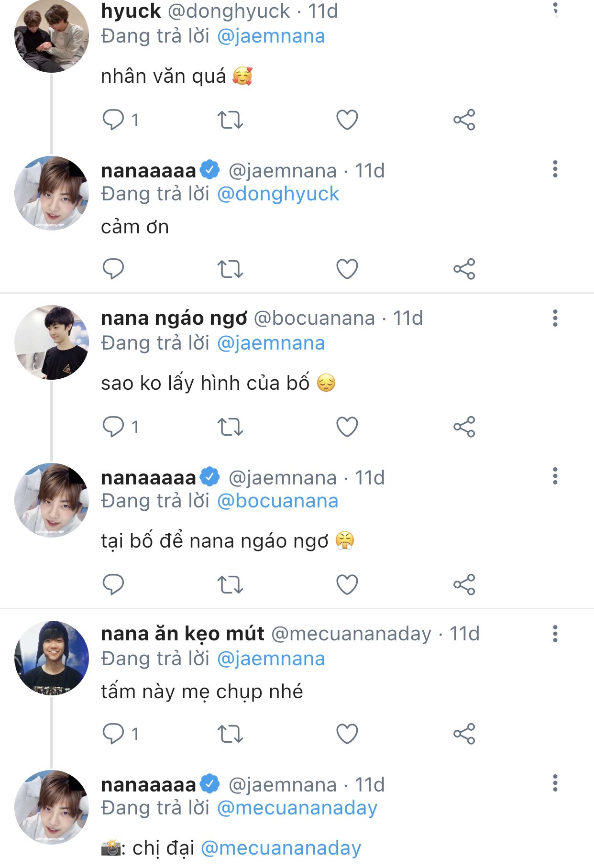Open @mecuananaday mention in the photo credit

(x=281, y=848)
